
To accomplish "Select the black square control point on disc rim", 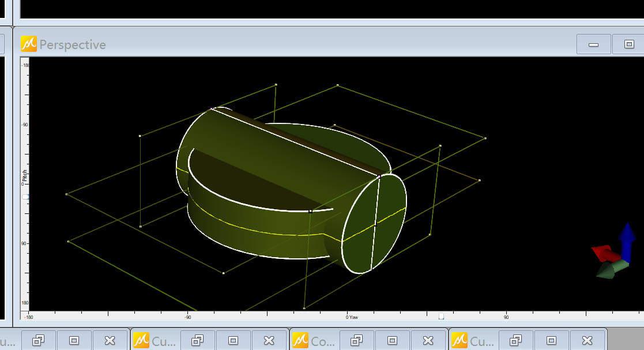I will click(x=310, y=212).
